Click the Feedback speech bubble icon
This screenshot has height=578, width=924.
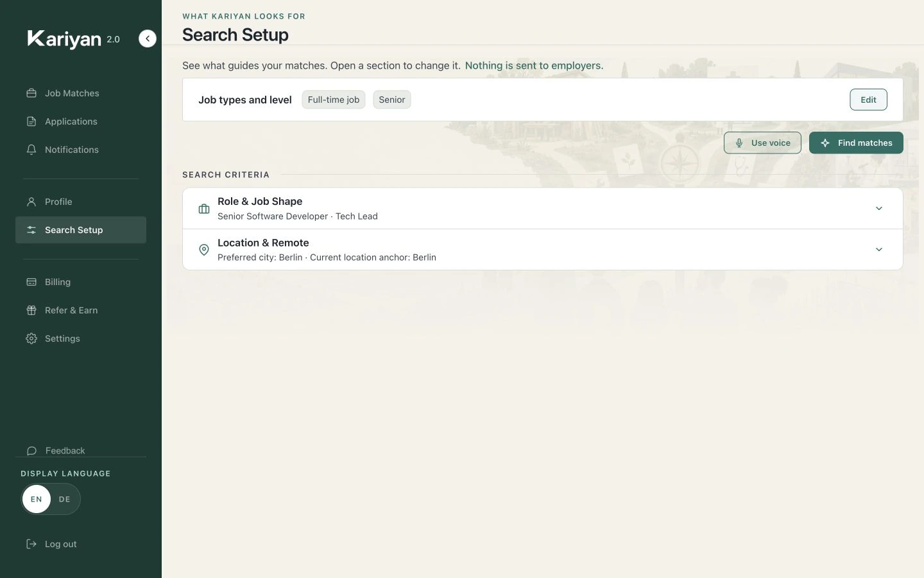click(31, 451)
